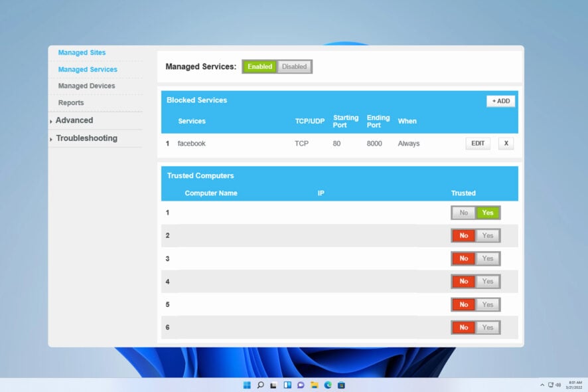The image size is (588, 392).
Task: Click the Always schedule value
Action: click(409, 144)
